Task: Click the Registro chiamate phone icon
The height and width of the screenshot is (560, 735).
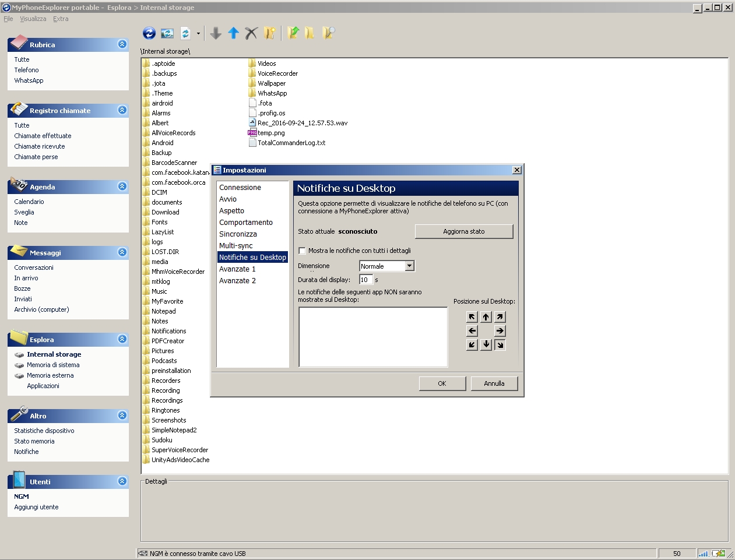Action: [x=19, y=109]
